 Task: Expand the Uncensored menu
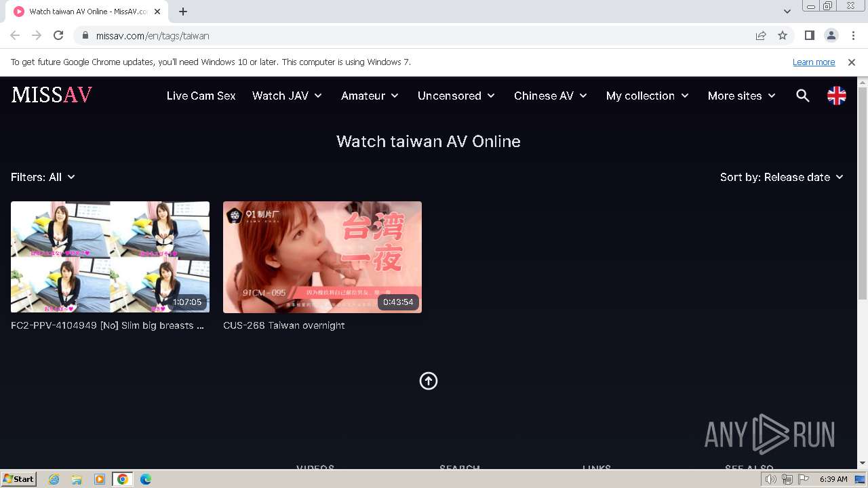tap(456, 96)
